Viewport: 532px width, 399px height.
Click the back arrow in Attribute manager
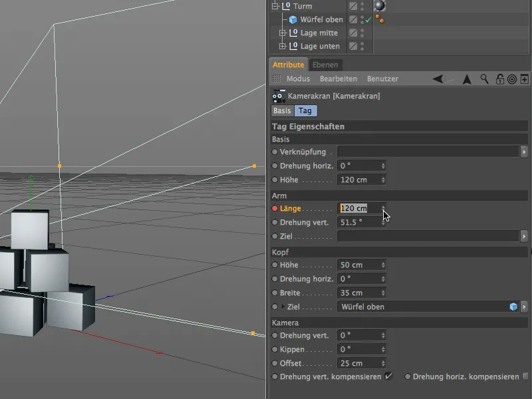click(438, 79)
